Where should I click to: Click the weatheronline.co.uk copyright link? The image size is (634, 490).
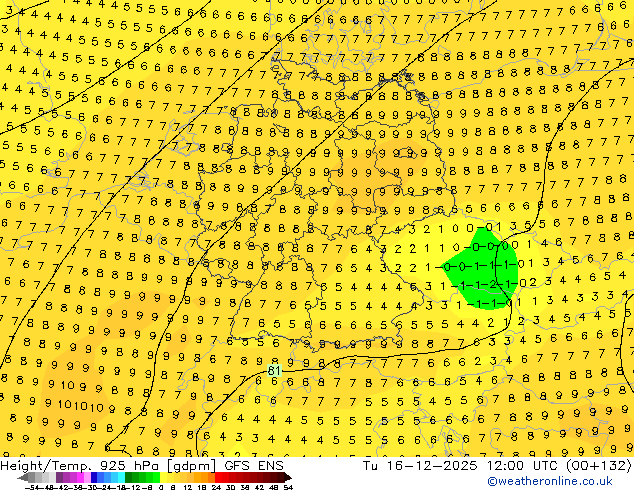(x=550, y=481)
